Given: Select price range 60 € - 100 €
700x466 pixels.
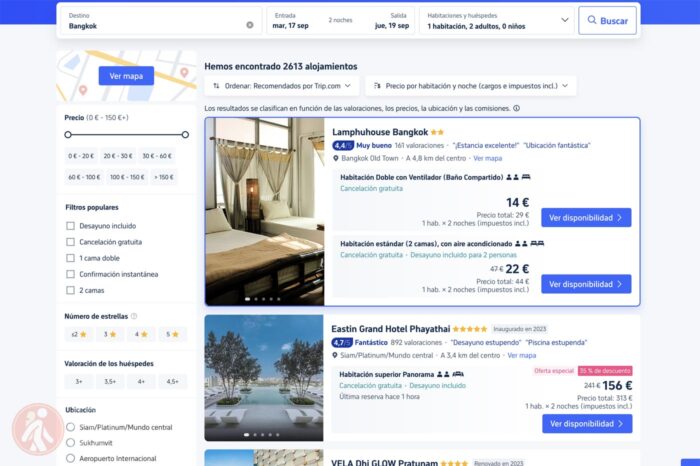Looking at the screenshot, I should (84, 177).
